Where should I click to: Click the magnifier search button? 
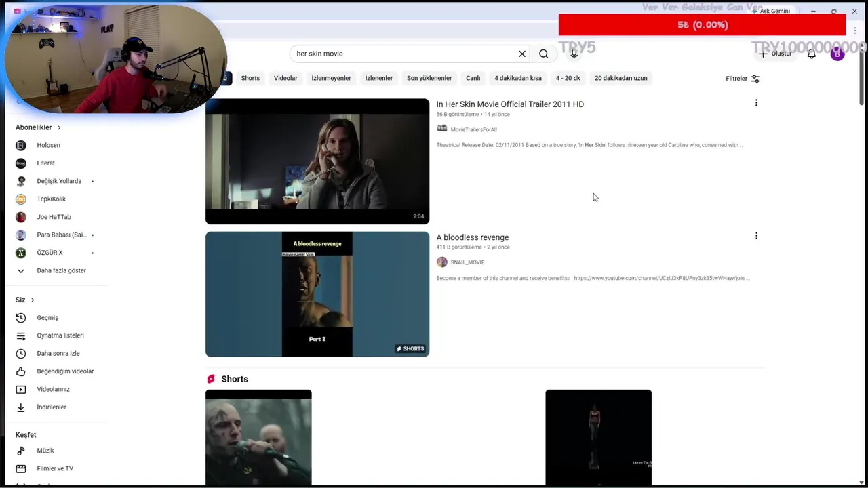point(544,54)
